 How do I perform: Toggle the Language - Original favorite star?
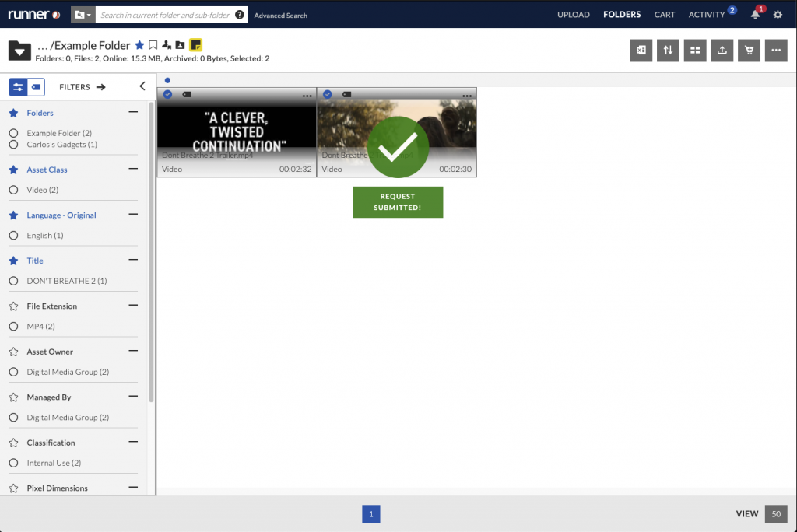pyautogui.click(x=14, y=215)
